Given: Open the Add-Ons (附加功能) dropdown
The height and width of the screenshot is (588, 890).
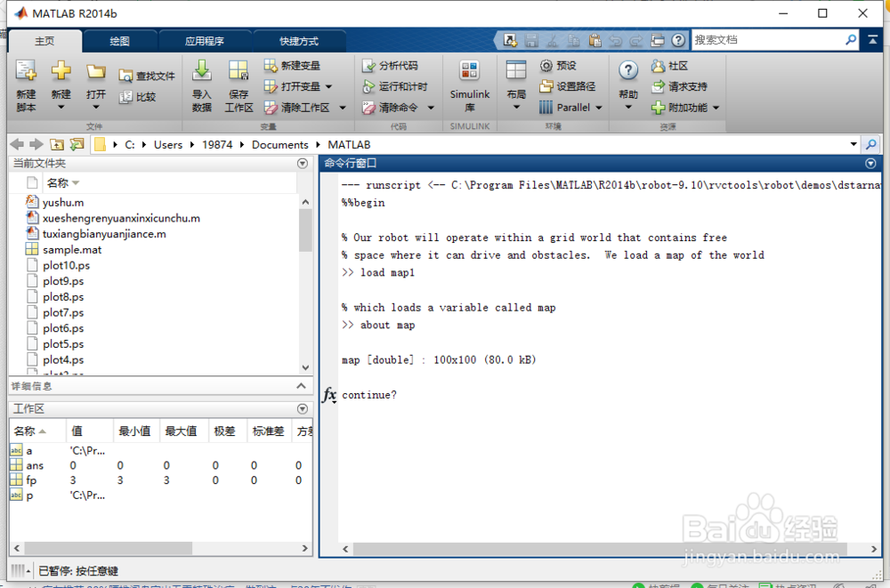Looking at the screenshot, I should click(716, 108).
